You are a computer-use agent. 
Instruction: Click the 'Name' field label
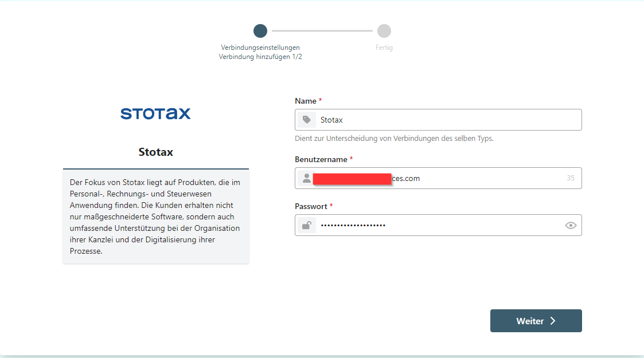click(306, 101)
